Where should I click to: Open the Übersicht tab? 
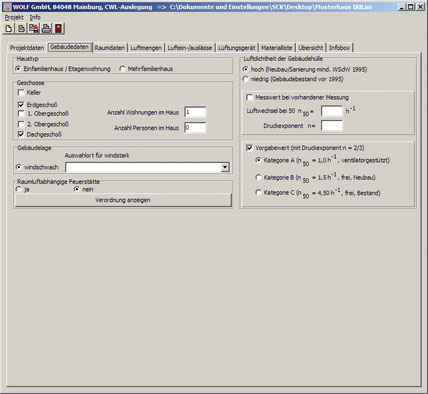click(x=311, y=48)
